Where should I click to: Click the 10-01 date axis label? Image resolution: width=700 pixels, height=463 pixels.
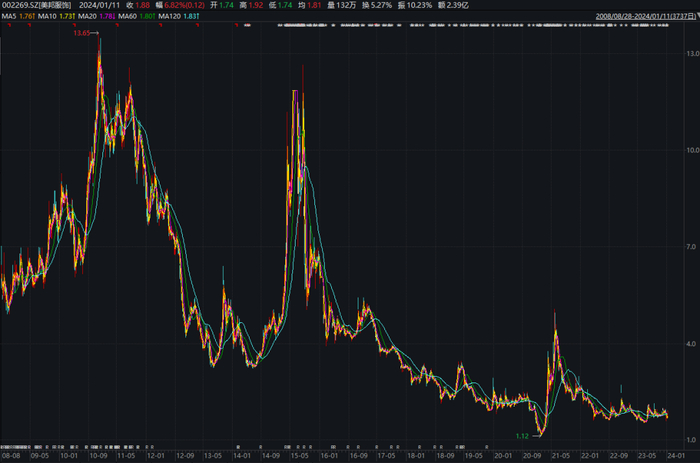coord(69,456)
